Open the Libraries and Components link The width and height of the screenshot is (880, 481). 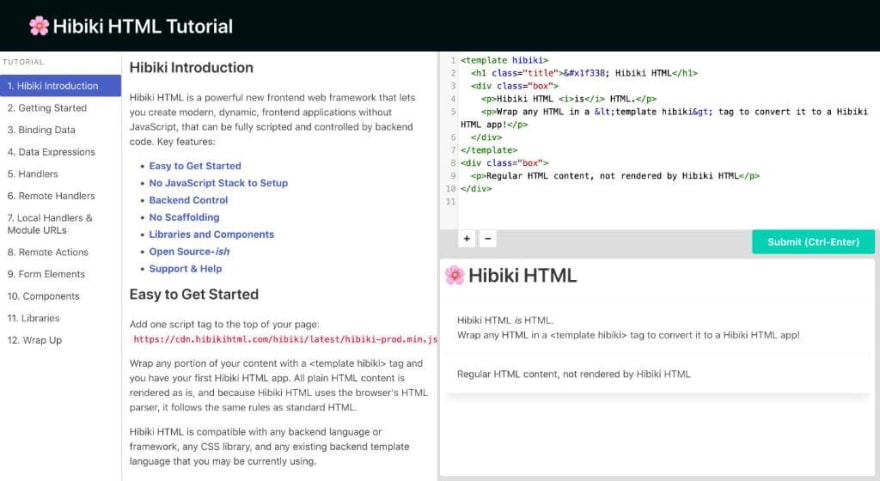[212, 235]
